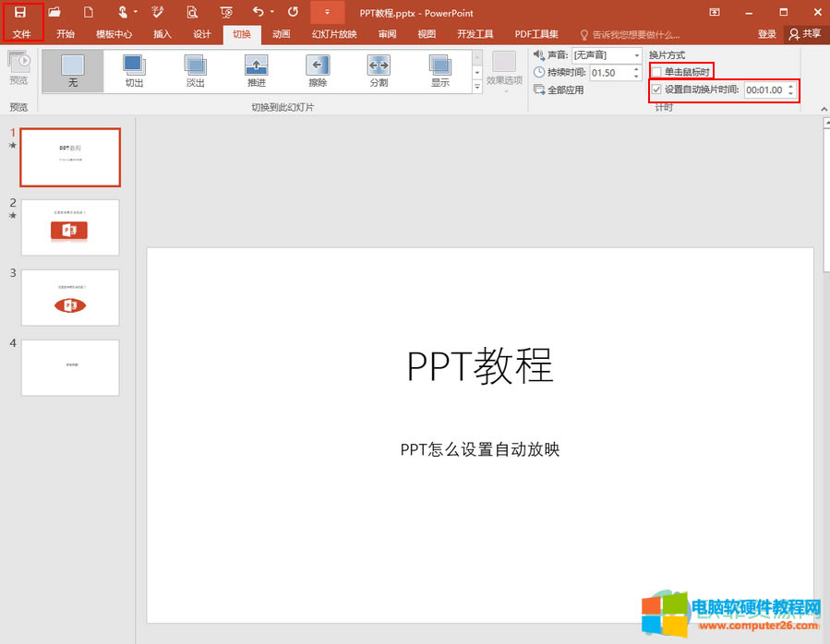The width and height of the screenshot is (830, 644).
Task: Open the 声音 sound dropdown
Action: [x=638, y=54]
